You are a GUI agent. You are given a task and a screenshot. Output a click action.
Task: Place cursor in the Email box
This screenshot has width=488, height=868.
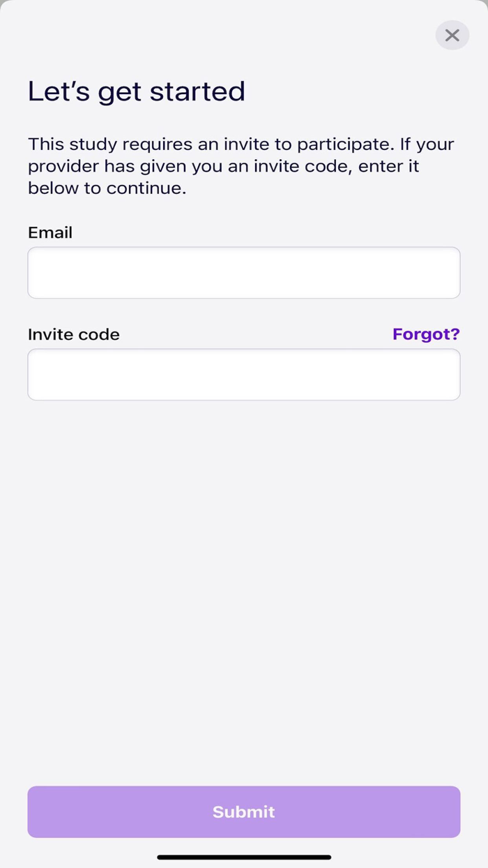coord(244,273)
